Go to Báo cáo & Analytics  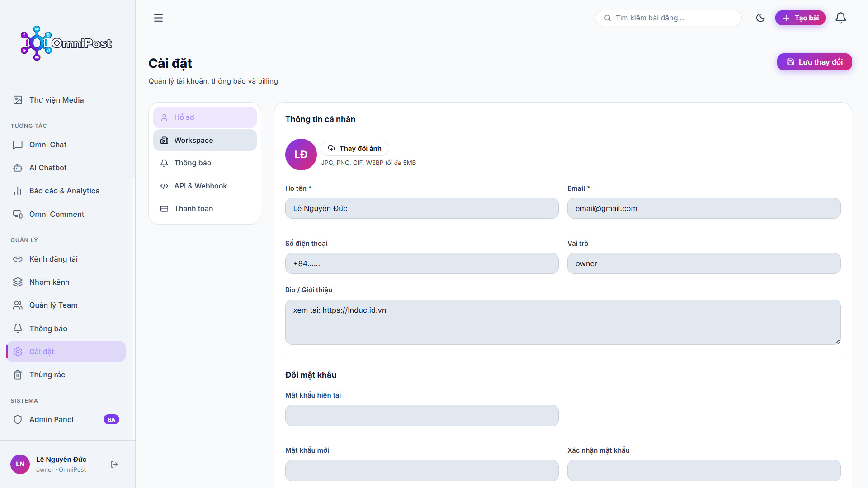(66, 191)
